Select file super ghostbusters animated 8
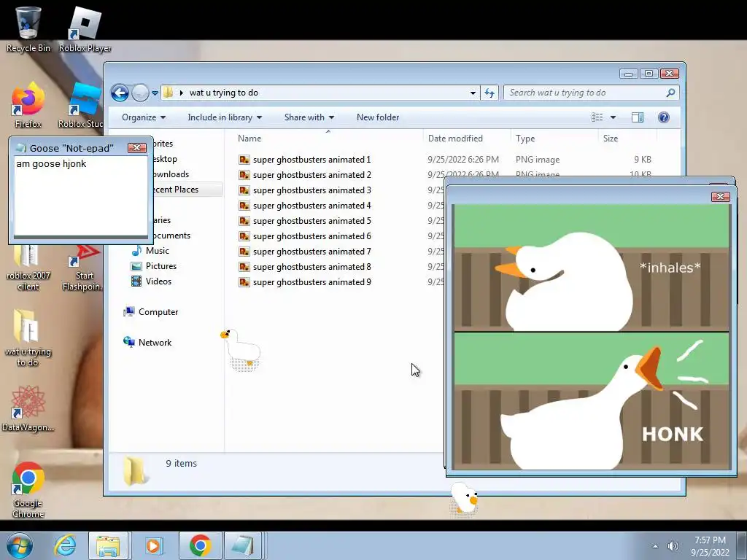 click(305, 267)
